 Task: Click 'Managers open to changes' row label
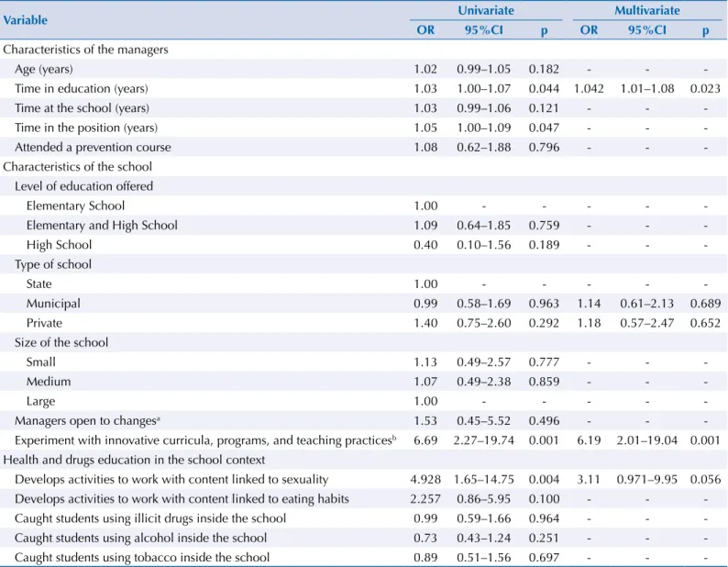[87, 420]
